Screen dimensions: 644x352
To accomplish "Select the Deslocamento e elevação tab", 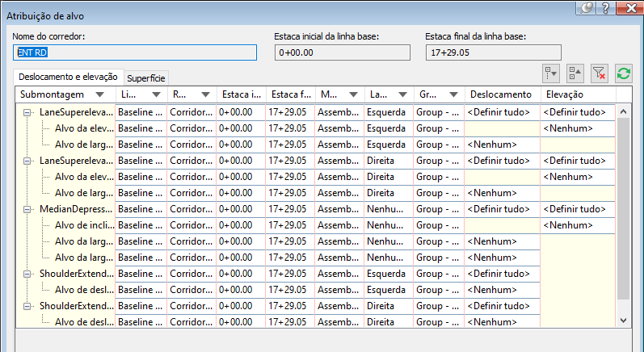I will pyautogui.click(x=68, y=77).
